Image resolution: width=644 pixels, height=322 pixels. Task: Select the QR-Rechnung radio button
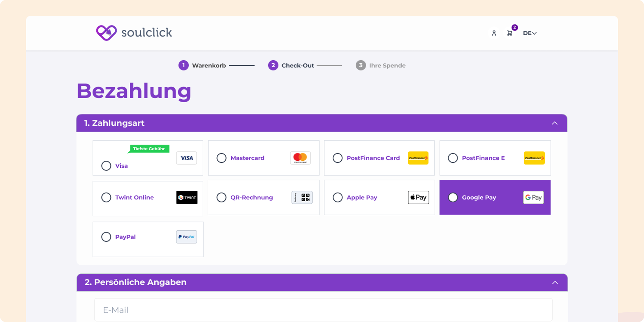(221, 197)
